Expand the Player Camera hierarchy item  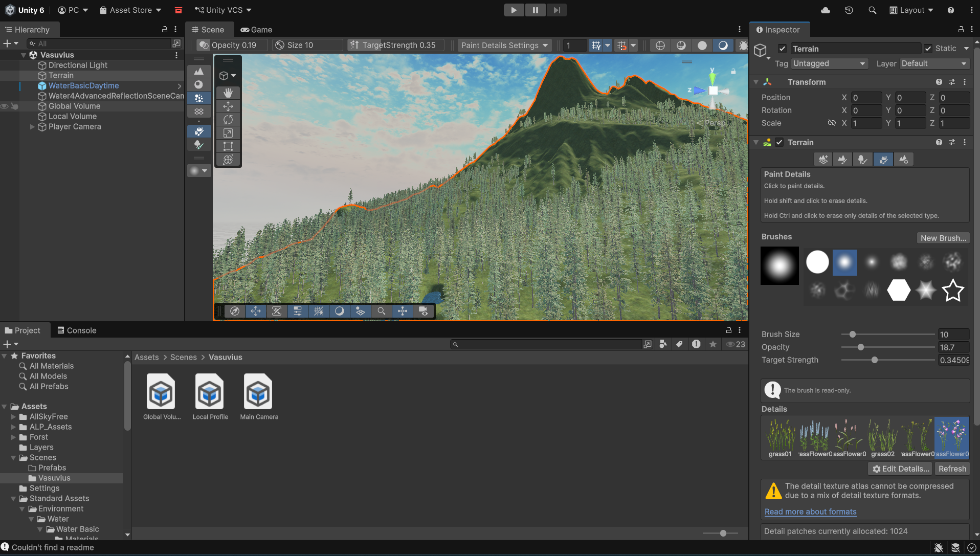[x=32, y=127]
